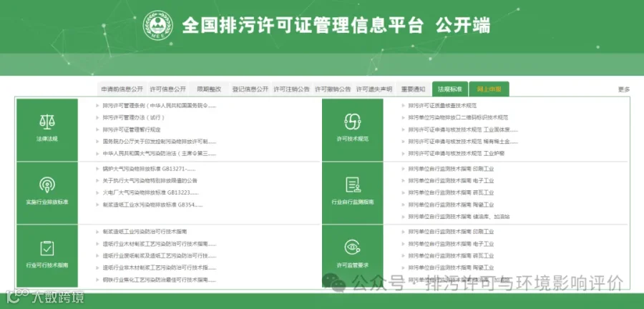Switch to 申请前信息公开 tab

(x=122, y=89)
